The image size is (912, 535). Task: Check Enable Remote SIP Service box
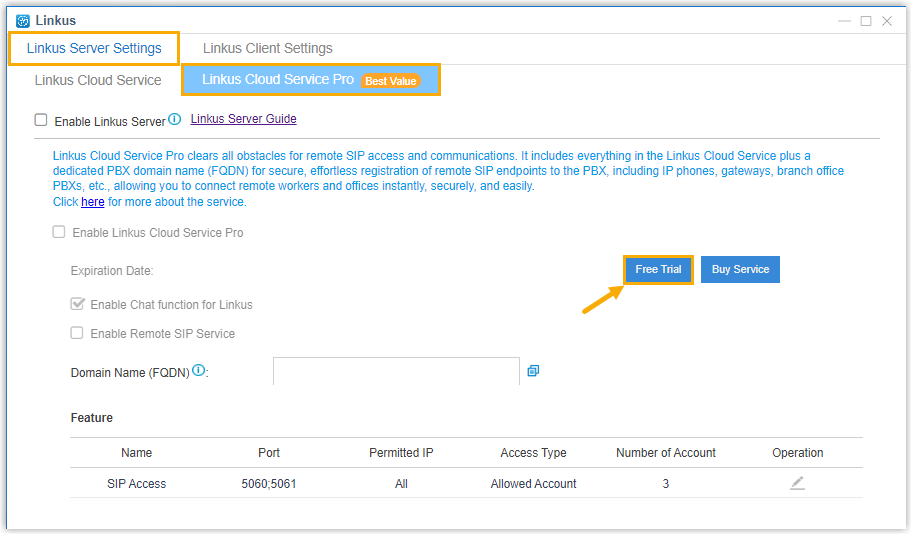[x=77, y=333]
